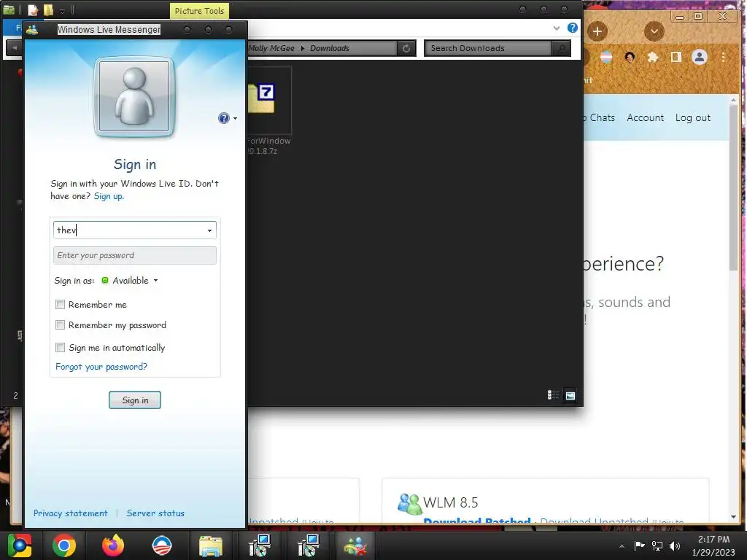Open the Available status dropdown

156,281
